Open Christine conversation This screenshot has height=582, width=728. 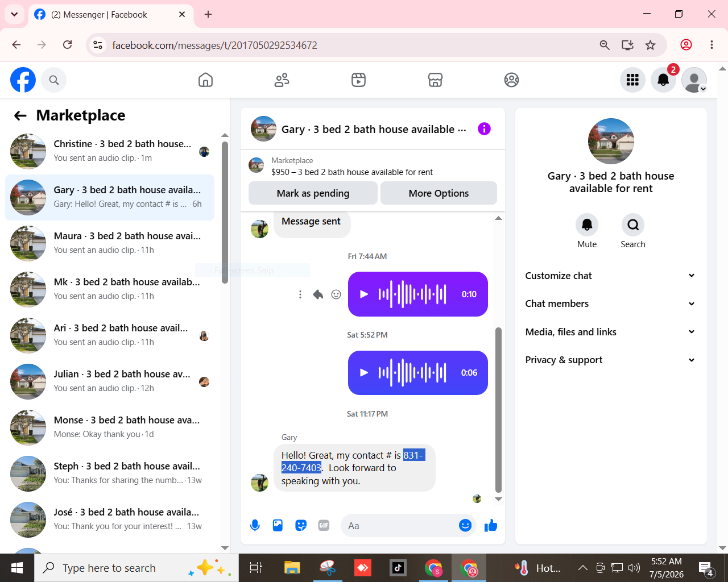point(109,151)
